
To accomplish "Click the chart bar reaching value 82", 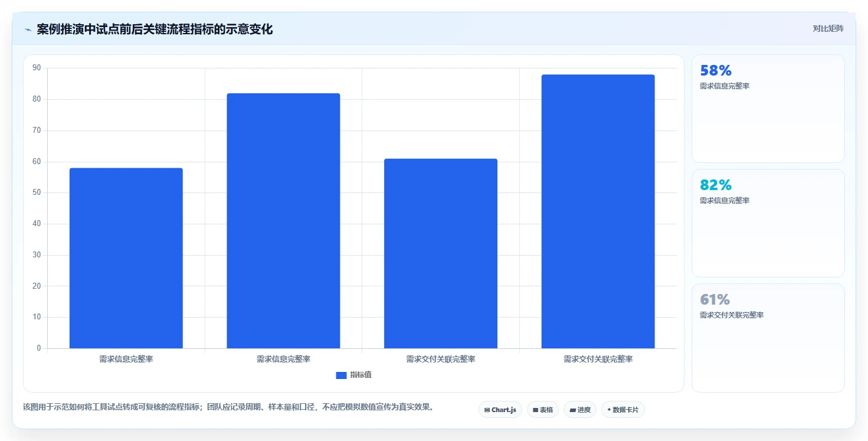I will pos(283,221).
